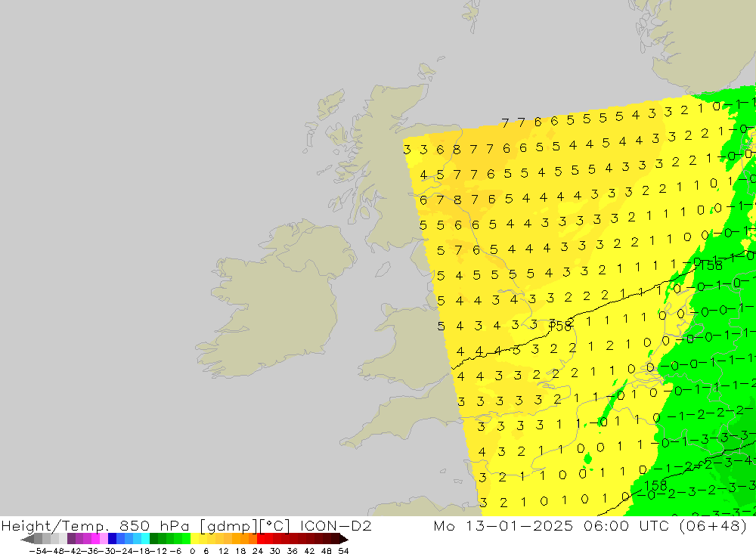This screenshot has width=756, height=554.
Task: Click the '0' colorbar tick label
Action: click(x=192, y=551)
